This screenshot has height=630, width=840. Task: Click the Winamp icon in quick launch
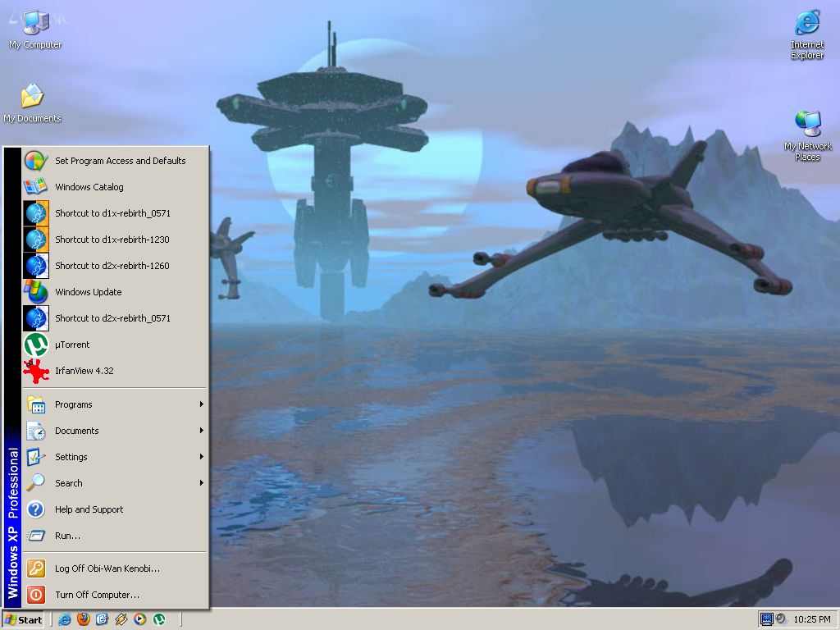pyautogui.click(x=121, y=619)
